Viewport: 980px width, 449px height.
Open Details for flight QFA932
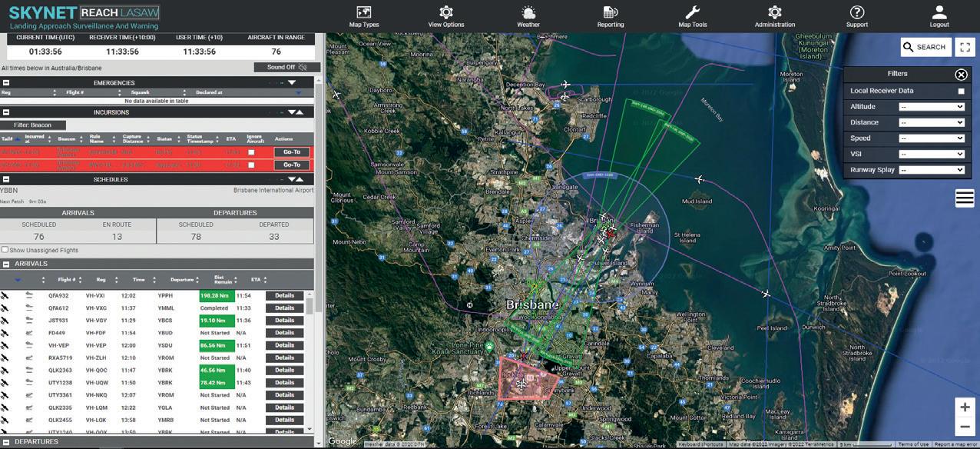[284, 295]
